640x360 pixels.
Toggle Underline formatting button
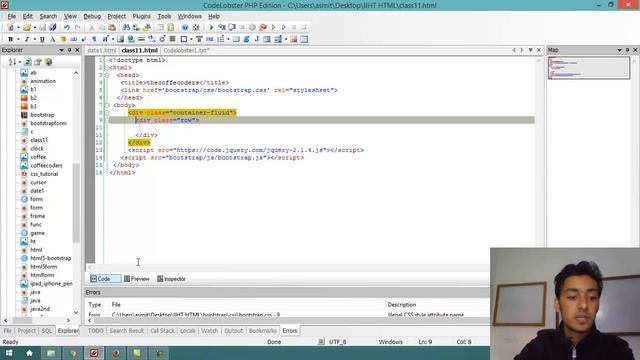[42, 39]
